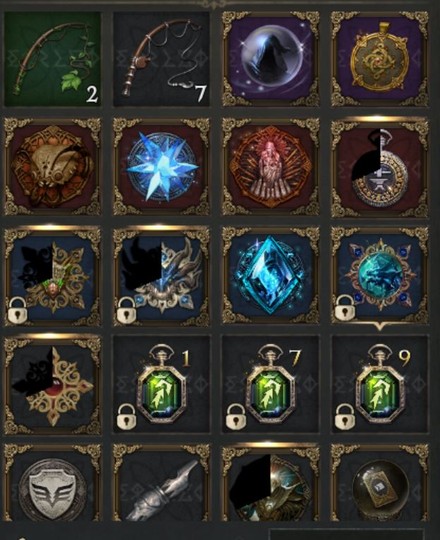Select the card inside glass orb item

(380, 483)
